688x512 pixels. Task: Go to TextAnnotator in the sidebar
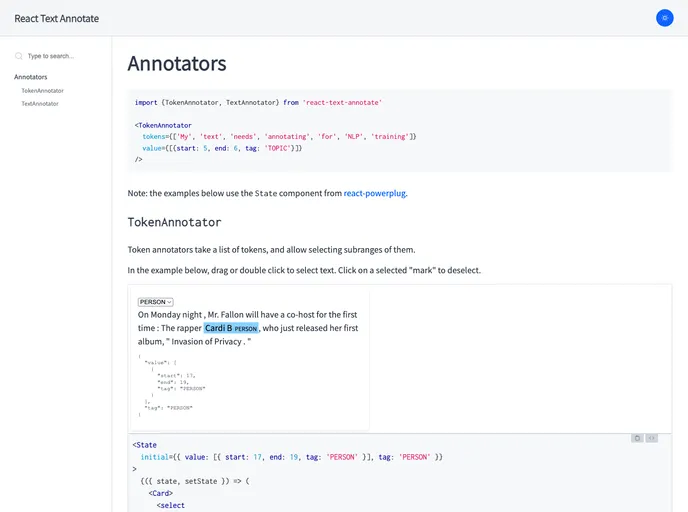[x=40, y=104]
